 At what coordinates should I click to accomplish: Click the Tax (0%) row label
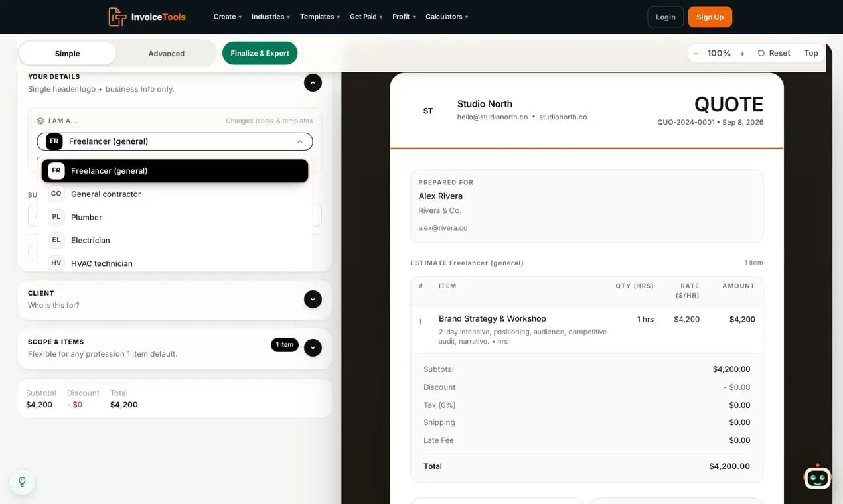(x=439, y=405)
